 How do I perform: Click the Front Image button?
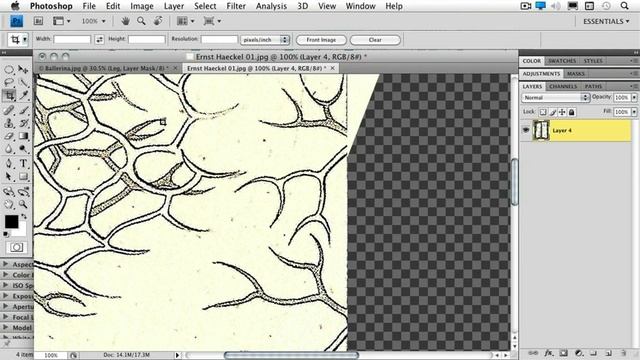tap(321, 40)
